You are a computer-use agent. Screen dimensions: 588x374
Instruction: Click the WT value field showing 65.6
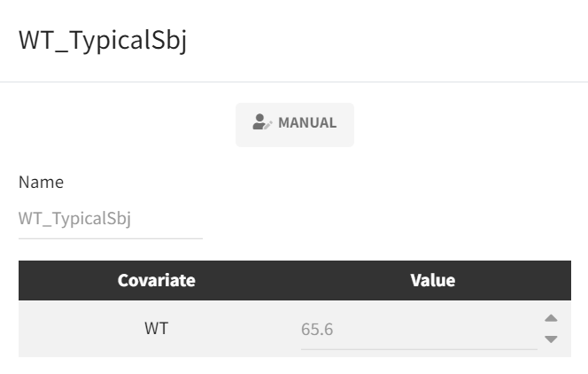(x=418, y=330)
